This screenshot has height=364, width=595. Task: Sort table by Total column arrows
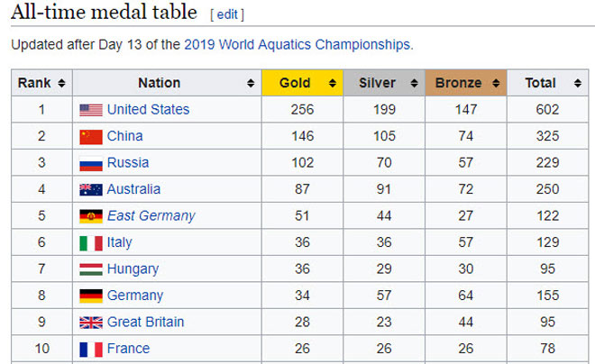[x=576, y=84]
